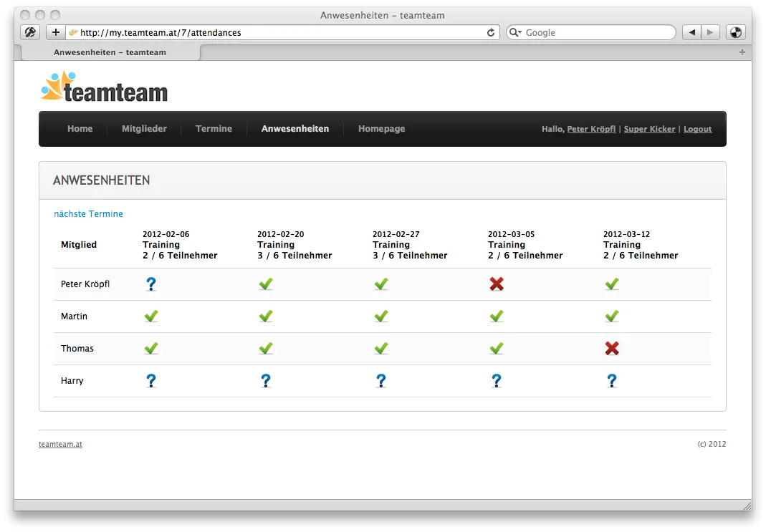Click Thomas's red X on 2012-03-12

pos(611,348)
